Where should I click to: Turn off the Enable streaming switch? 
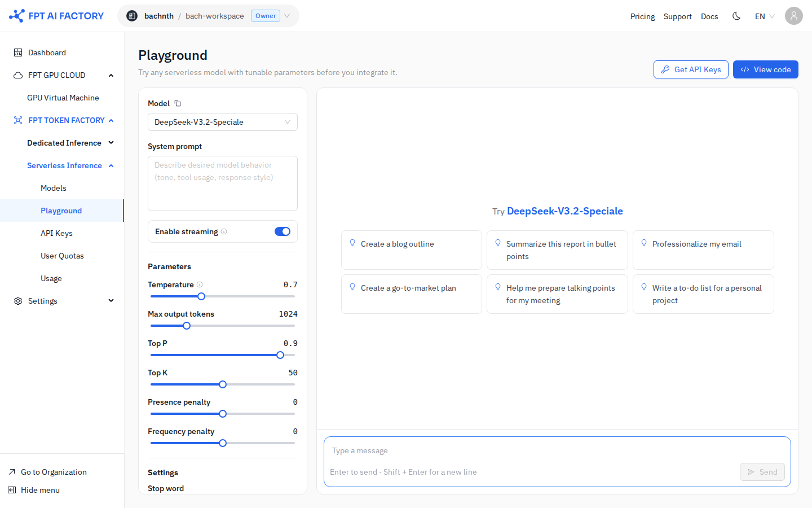click(x=283, y=231)
